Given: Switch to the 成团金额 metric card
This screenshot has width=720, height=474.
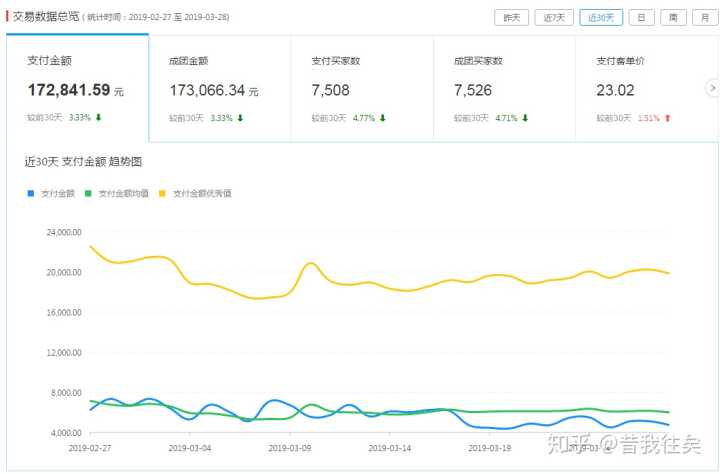Looking at the screenshot, I should click(219, 88).
